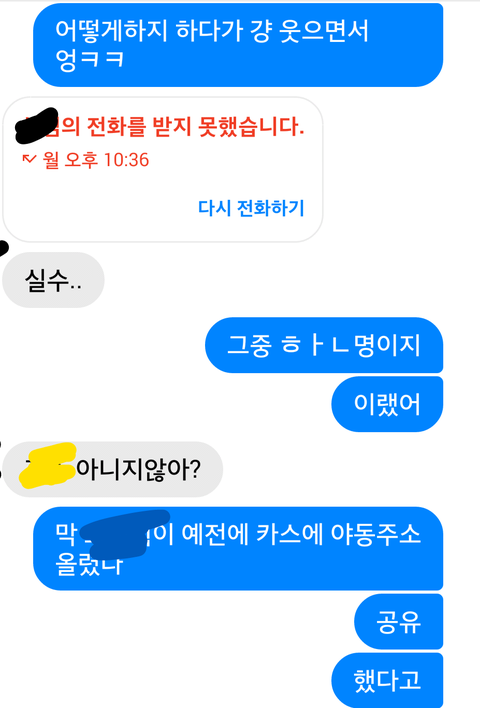Tap the 엉ㅋㅋ text in top bubble

(89, 60)
